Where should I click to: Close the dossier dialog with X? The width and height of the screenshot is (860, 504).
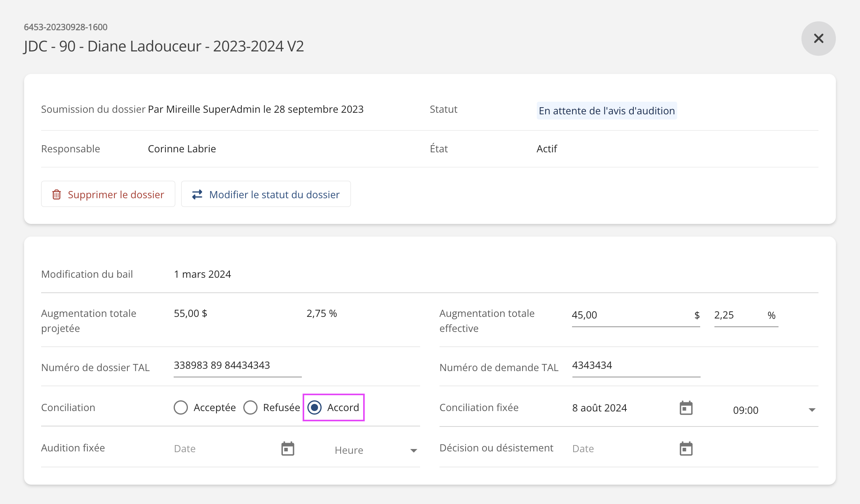pyautogui.click(x=818, y=38)
